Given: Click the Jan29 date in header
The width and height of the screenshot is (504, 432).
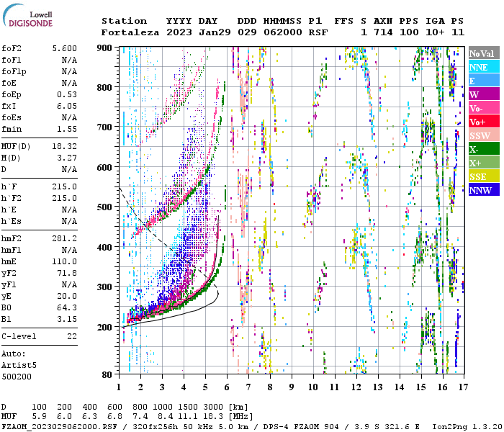Looking at the screenshot, I should click(215, 32).
